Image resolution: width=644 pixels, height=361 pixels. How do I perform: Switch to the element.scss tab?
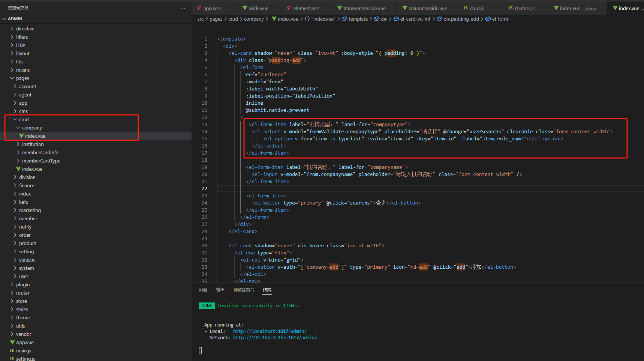point(307,8)
